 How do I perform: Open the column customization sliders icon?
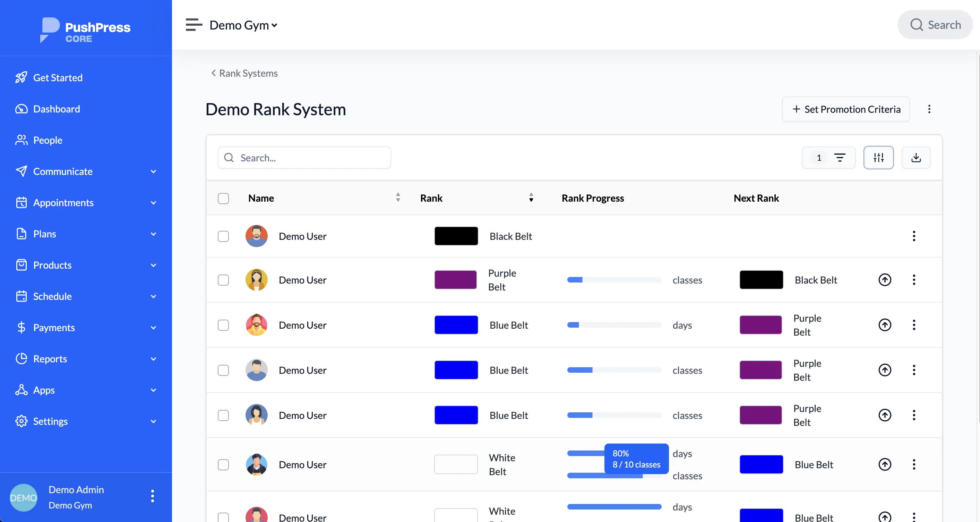(x=878, y=157)
